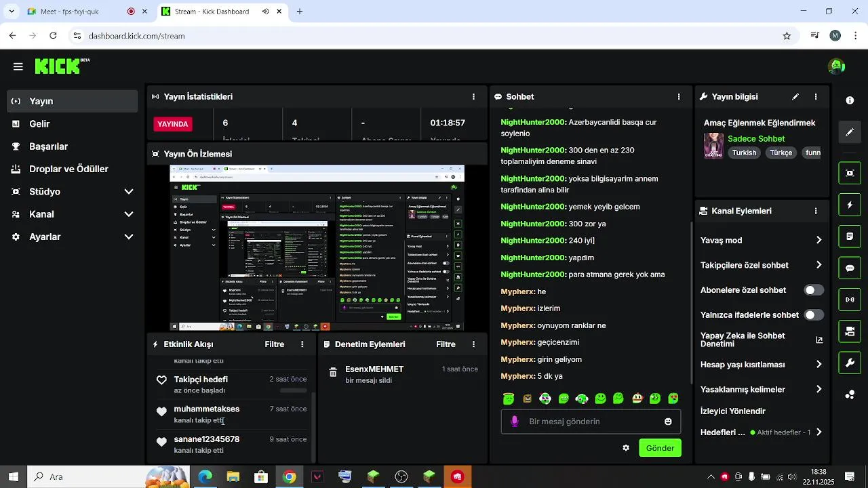Toggle channel actions icon in right rail
Image resolution: width=868 pixels, height=488 pixels.
[x=850, y=331]
